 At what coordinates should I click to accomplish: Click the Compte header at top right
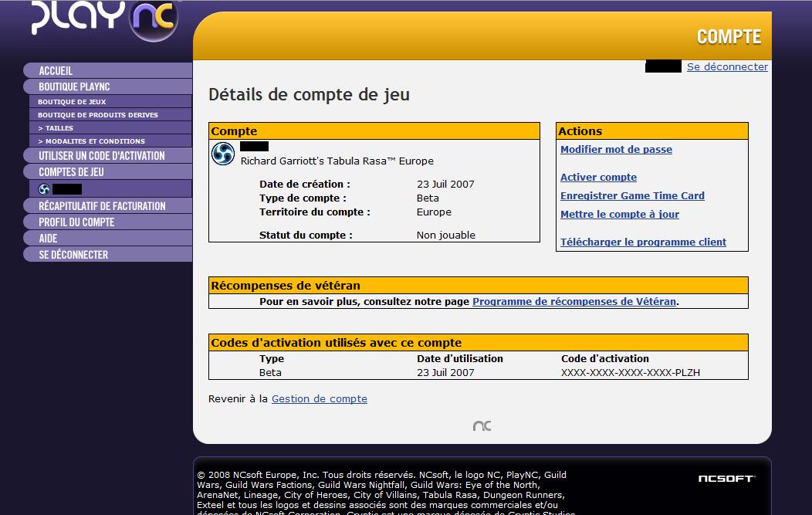(x=729, y=37)
